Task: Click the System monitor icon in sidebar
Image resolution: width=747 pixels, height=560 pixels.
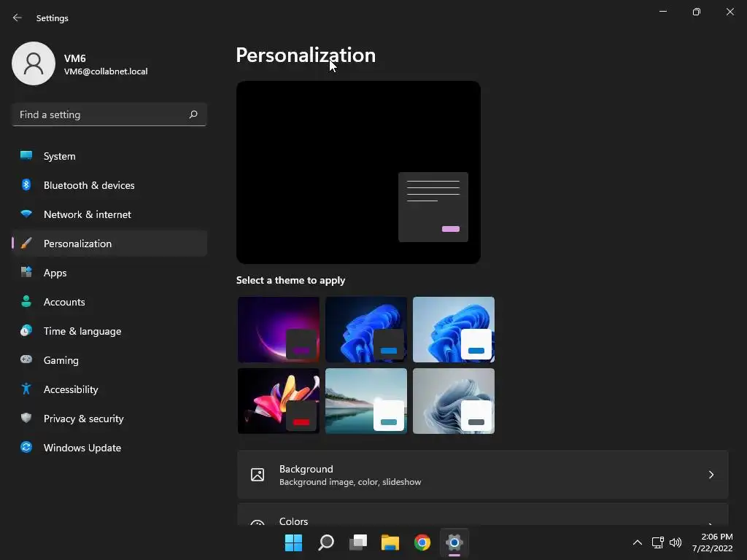Action: coord(26,156)
